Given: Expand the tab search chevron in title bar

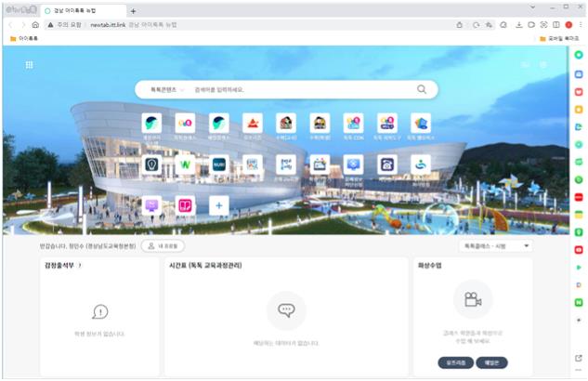Looking at the screenshot, I should [533, 7].
